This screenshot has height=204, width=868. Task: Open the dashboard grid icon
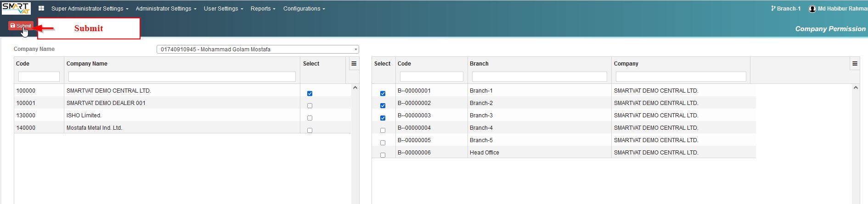[x=41, y=8]
